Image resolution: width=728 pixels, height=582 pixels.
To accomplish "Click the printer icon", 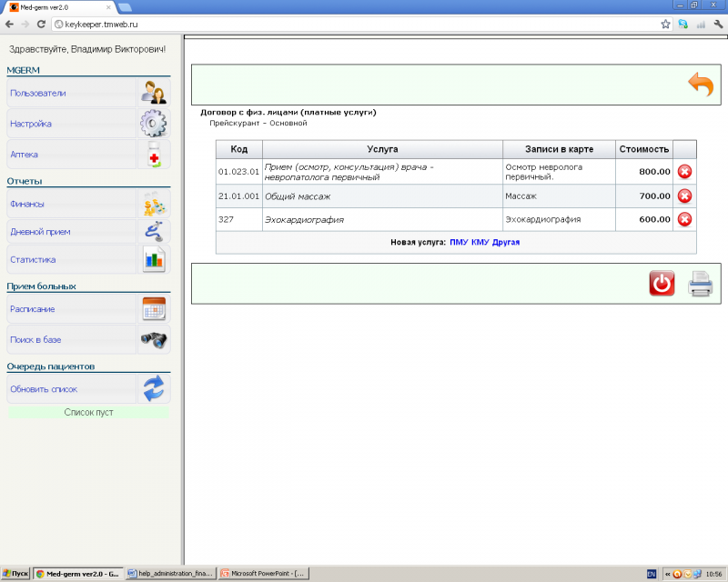I will (700, 284).
